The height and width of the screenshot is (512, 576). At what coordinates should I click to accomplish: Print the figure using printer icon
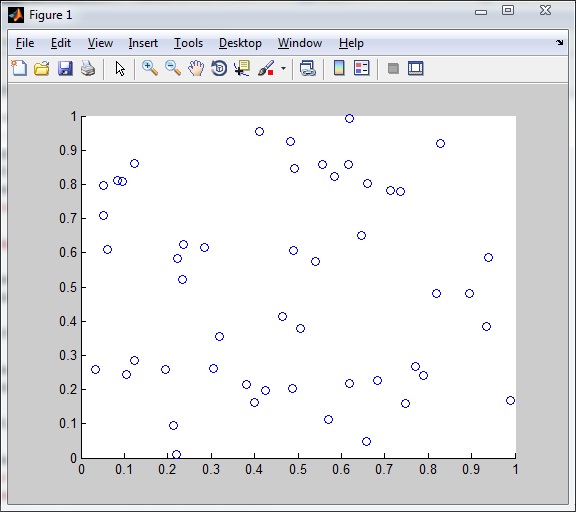pyautogui.click(x=88, y=68)
